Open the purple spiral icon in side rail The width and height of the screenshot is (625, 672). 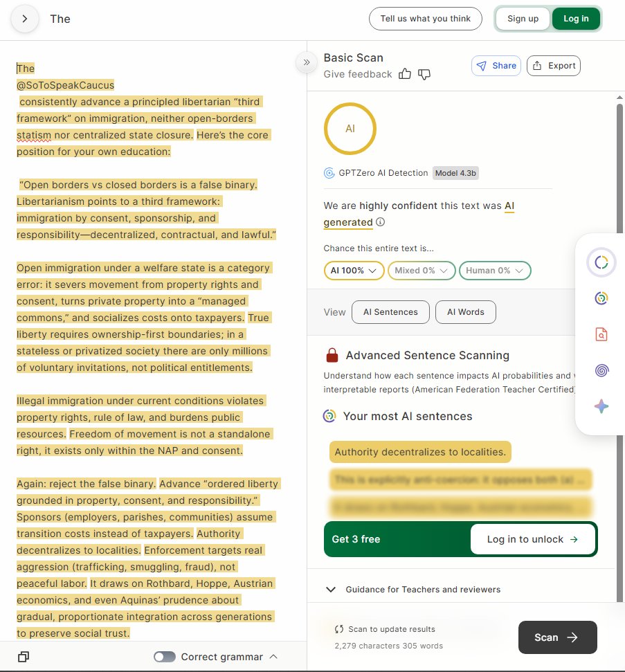click(x=601, y=370)
